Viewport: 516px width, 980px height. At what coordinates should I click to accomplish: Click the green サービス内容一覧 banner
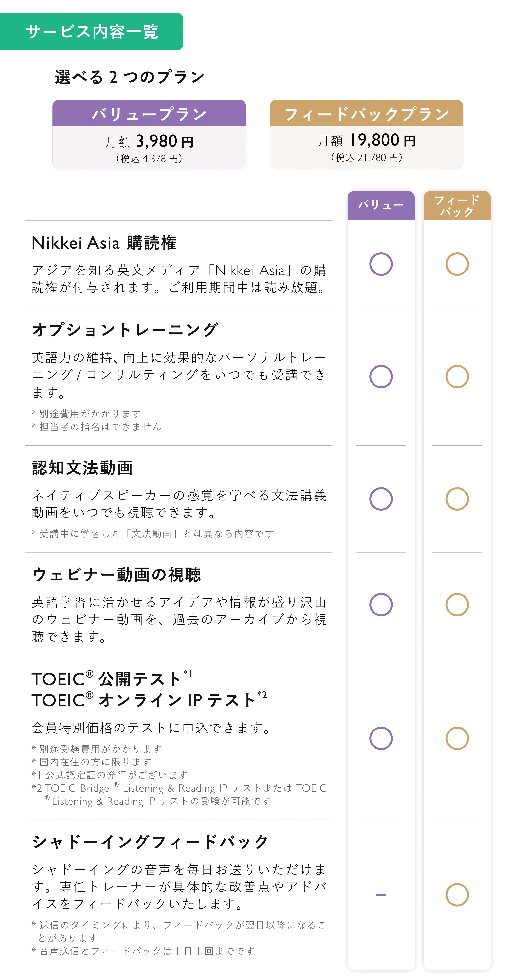pos(91,31)
